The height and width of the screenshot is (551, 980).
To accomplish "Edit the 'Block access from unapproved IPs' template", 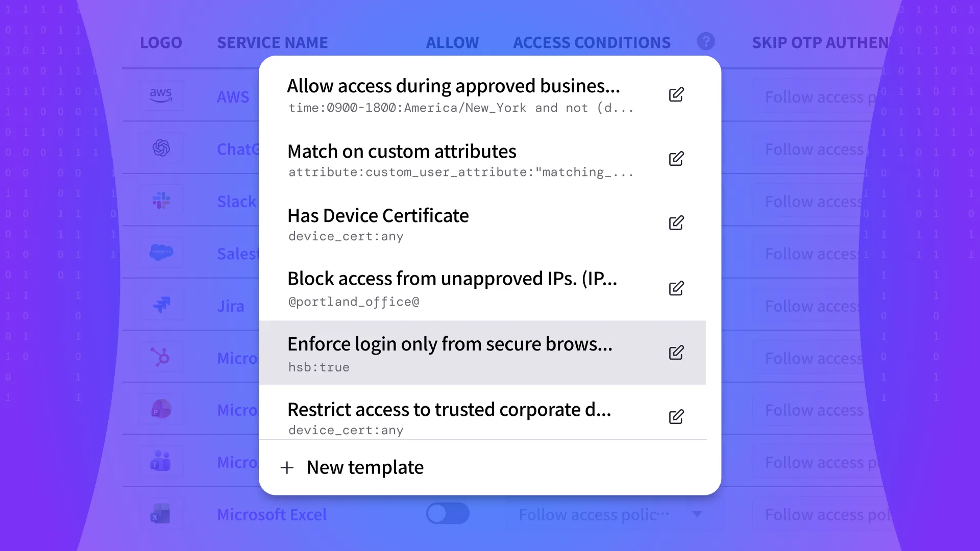I will [676, 288].
